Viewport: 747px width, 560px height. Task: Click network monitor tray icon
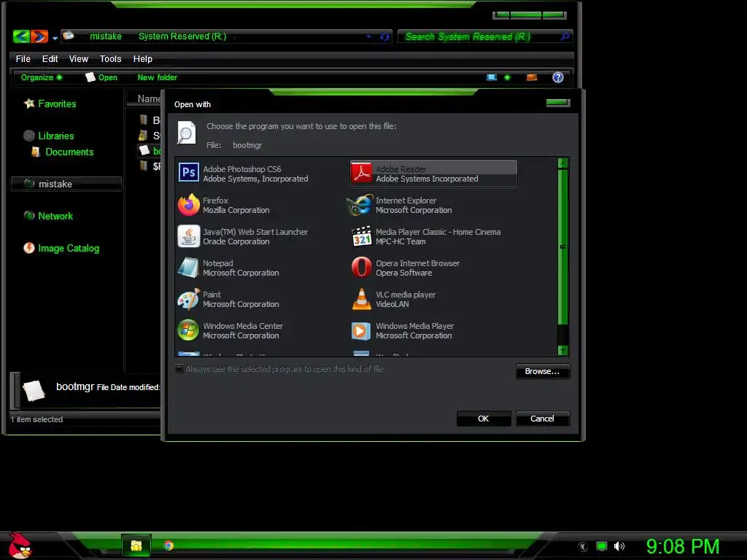[602, 546]
